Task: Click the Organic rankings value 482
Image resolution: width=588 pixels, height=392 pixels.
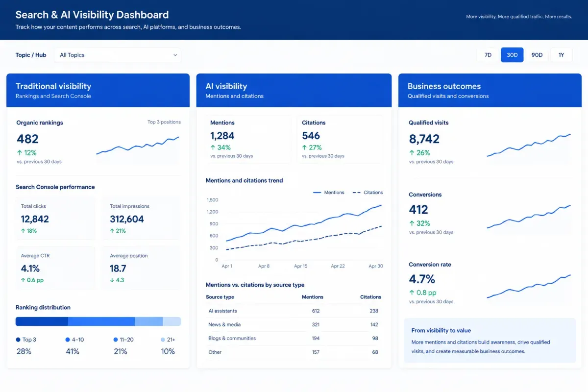Action: [27, 139]
